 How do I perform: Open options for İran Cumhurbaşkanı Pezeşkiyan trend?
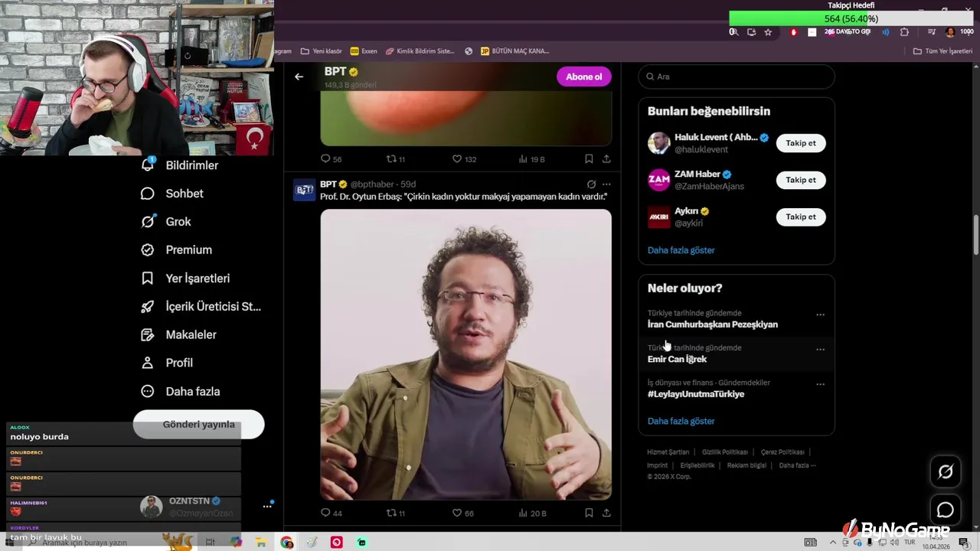(820, 315)
